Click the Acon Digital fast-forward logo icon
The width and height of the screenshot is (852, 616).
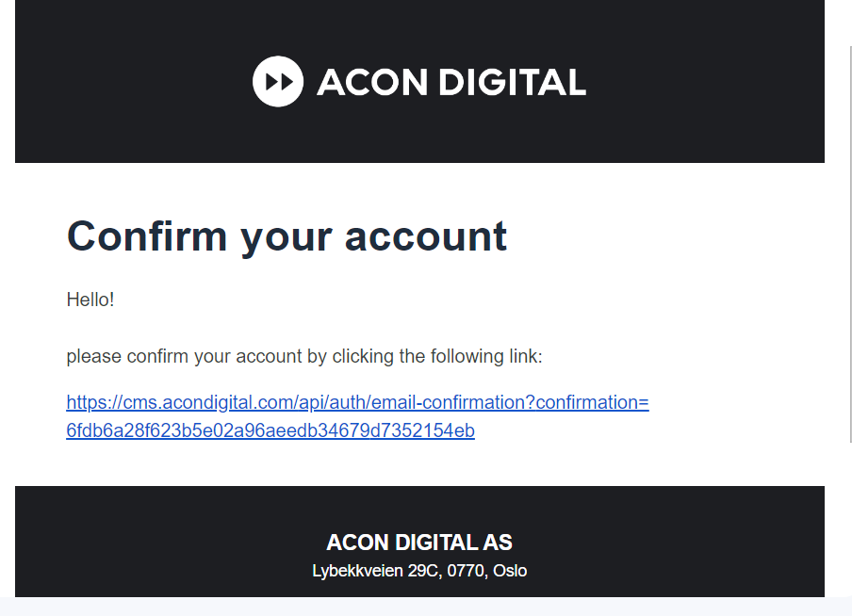(x=278, y=82)
